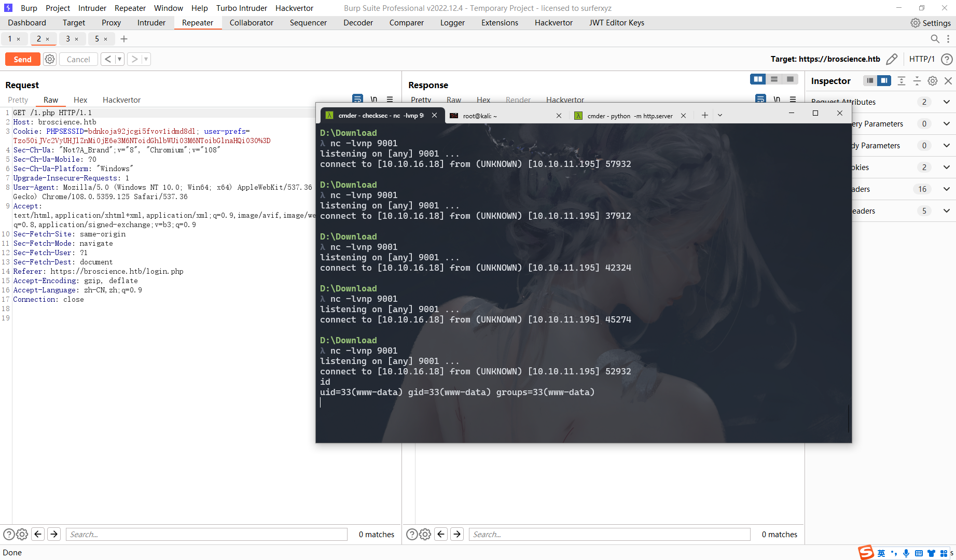Close the Inspector panel

[x=948, y=81]
